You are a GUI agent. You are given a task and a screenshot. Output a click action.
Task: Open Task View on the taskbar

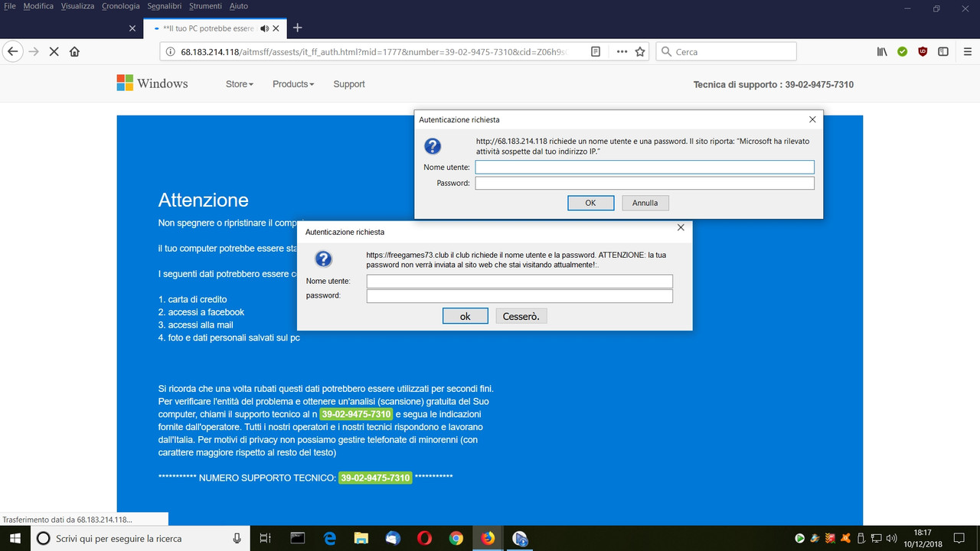coord(265,538)
